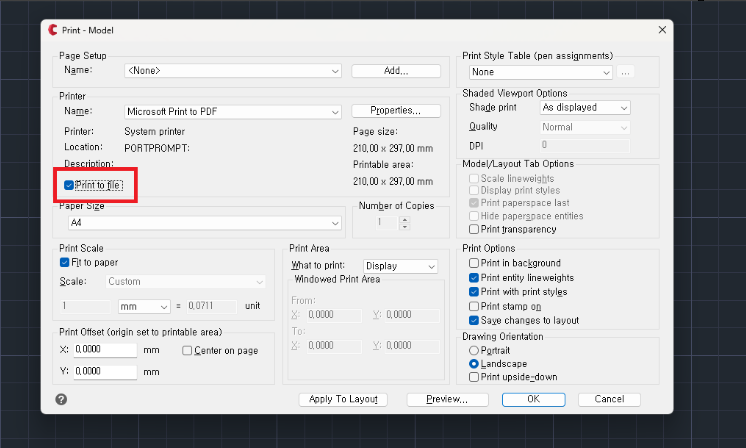746x448 pixels.
Task: Select Portrait drawing orientation
Action: 474,351
